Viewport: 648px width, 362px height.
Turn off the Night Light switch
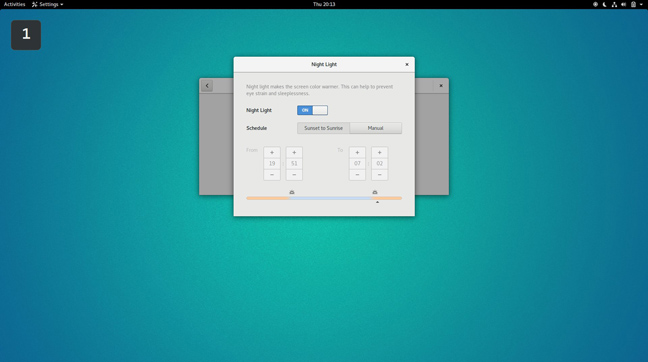[312, 110]
